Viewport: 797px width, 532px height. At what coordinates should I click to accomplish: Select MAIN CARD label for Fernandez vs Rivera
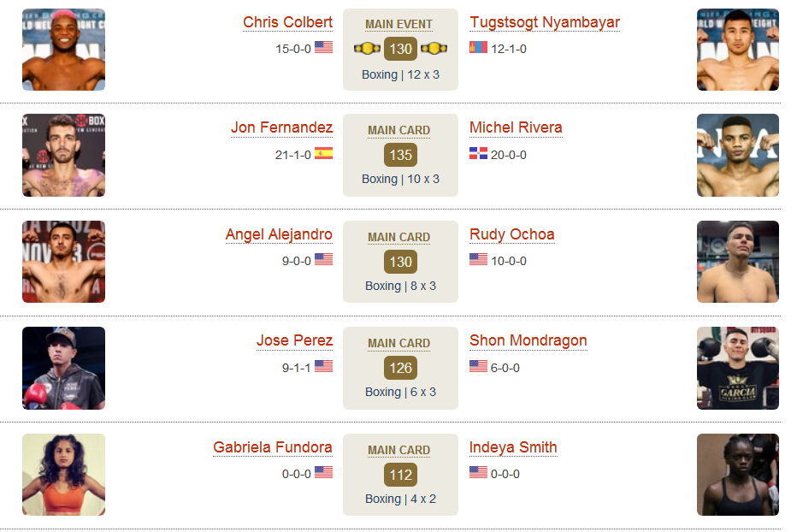[399, 130]
